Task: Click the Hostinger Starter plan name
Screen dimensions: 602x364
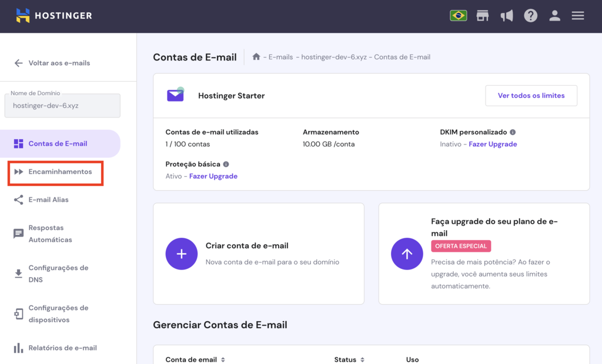Action: (231, 96)
